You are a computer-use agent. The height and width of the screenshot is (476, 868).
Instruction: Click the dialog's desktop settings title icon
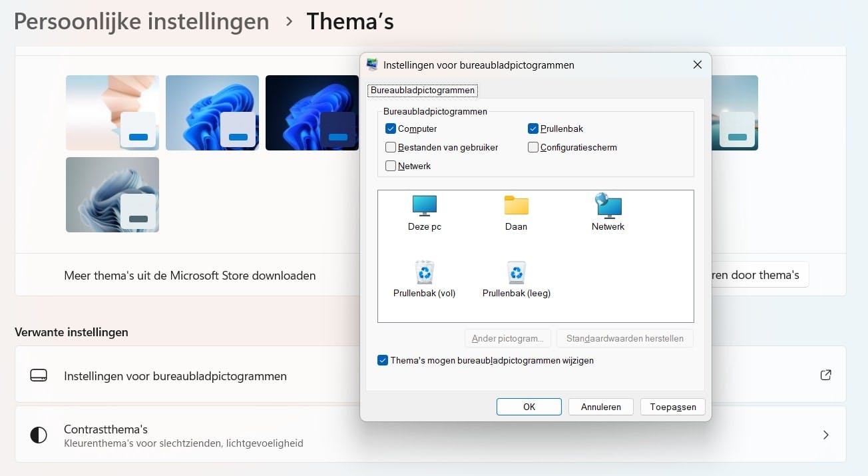click(x=372, y=65)
